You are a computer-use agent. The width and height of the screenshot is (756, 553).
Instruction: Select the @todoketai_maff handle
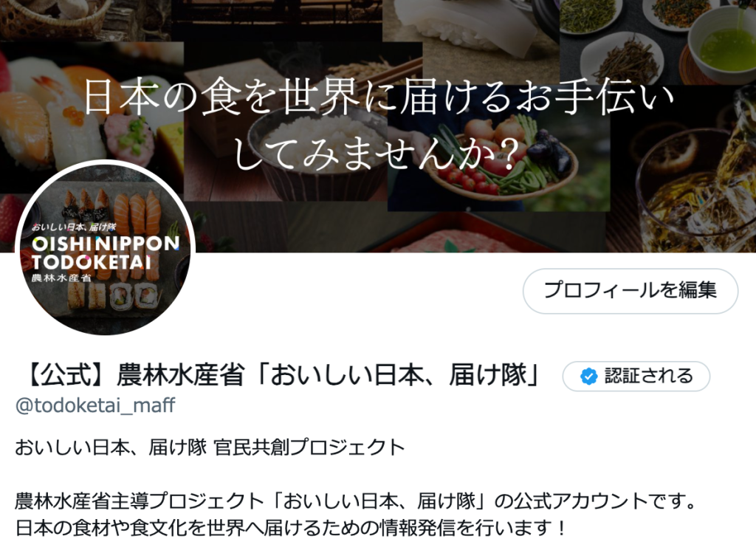tap(95, 405)
